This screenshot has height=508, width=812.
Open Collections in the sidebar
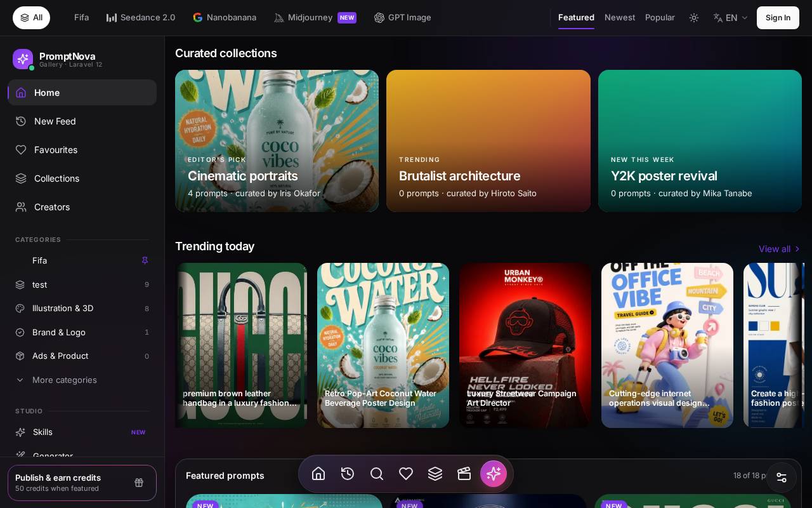point(82,178)
